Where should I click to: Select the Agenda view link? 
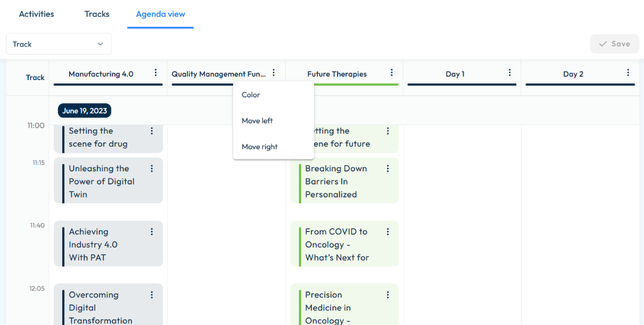tap(160, 14)
